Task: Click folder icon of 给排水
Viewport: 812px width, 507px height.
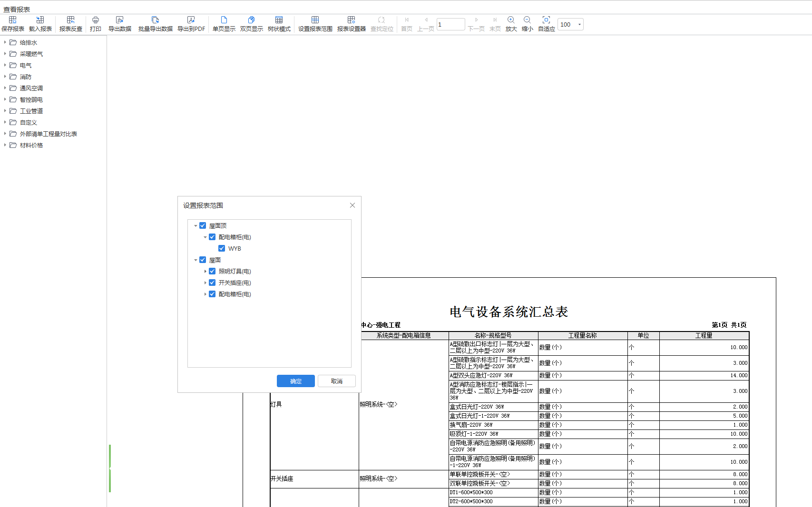Action: point(13,42)
